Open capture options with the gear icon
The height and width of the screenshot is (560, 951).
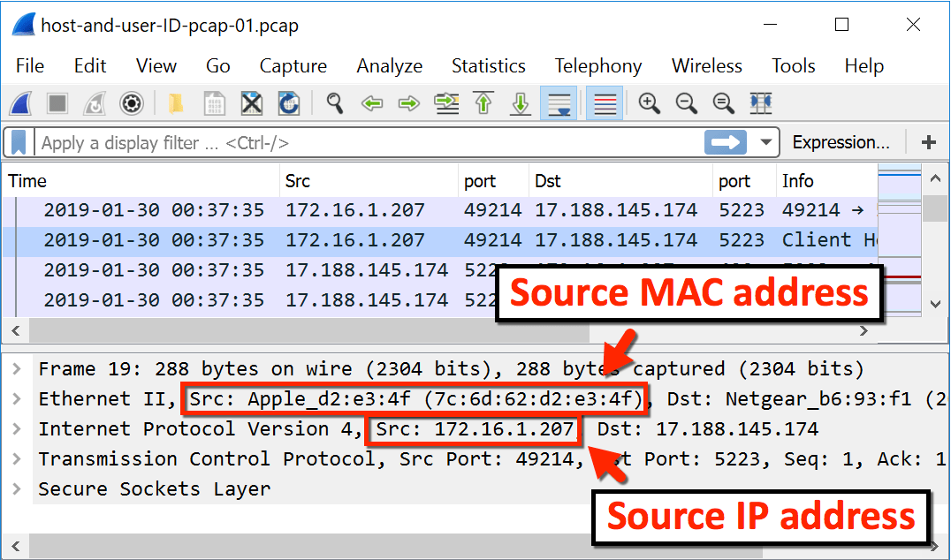coord(131,103)
